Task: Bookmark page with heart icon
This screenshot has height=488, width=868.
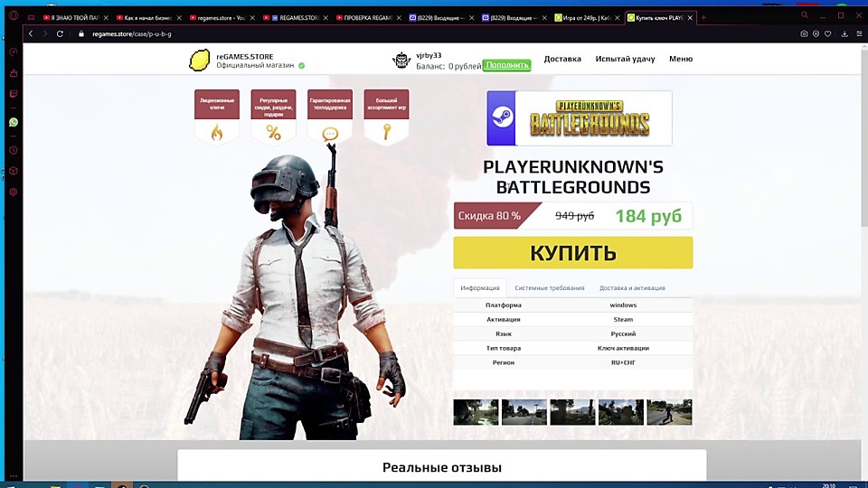Action: click(x=827, y=33)
